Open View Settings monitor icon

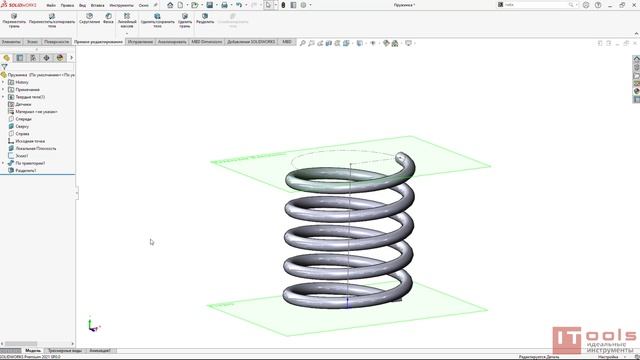408,43
